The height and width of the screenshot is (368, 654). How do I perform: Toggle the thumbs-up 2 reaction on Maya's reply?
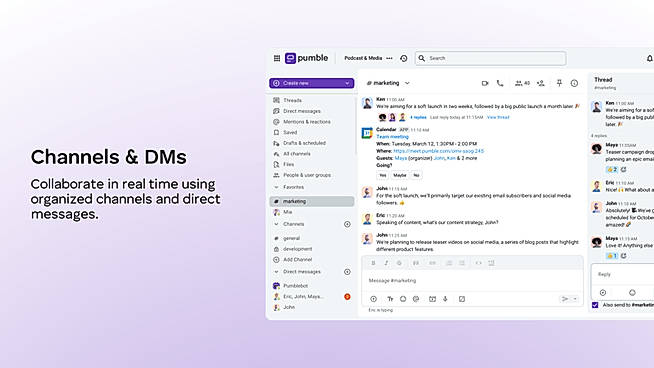tap(612, 169)
